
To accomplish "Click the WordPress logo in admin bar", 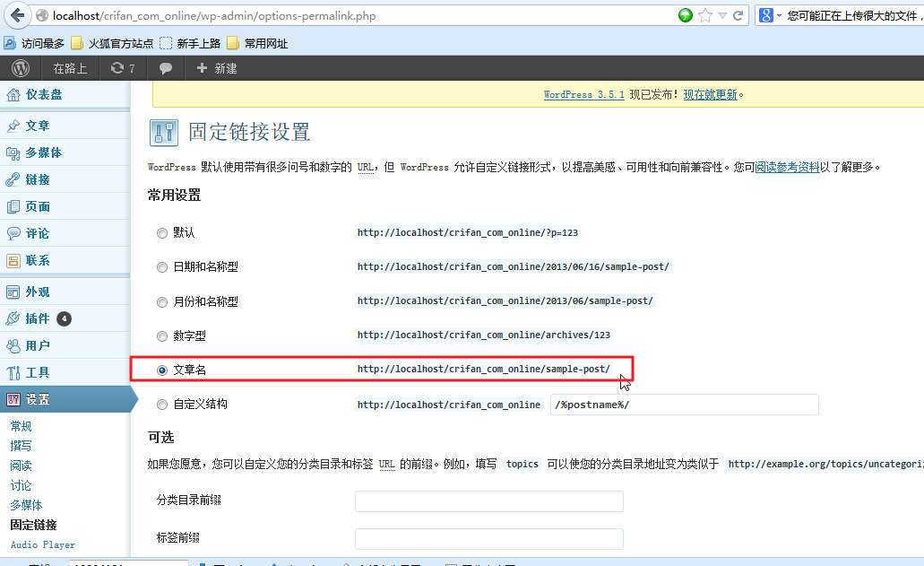I will point(21,68).
